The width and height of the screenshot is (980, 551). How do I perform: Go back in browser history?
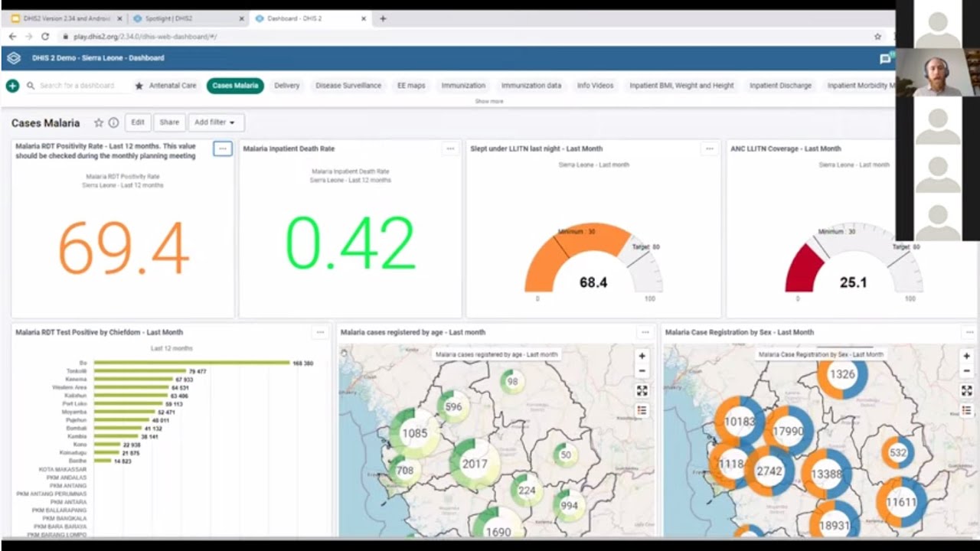[12, 36]
